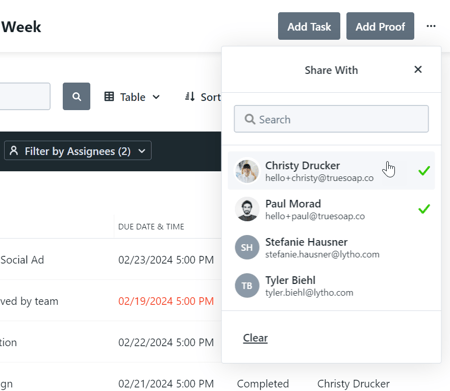The image size is (450, 391).
Task: Select Tyler Biehl to share with
Action: [331, 286]
